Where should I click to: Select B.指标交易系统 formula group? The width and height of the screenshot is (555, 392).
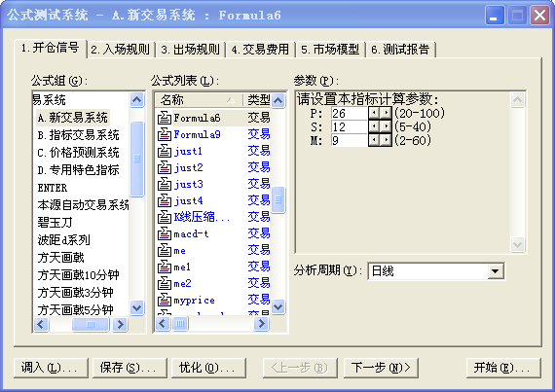click(78, 135)
